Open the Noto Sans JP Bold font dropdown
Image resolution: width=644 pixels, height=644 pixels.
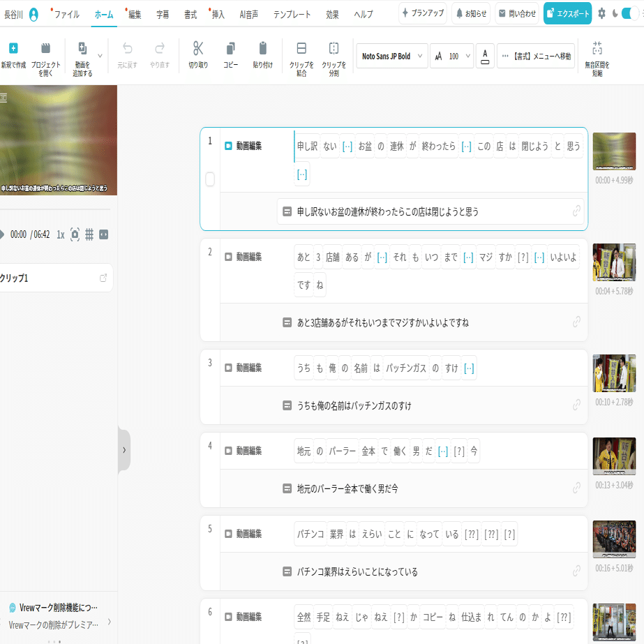(392, 56)
